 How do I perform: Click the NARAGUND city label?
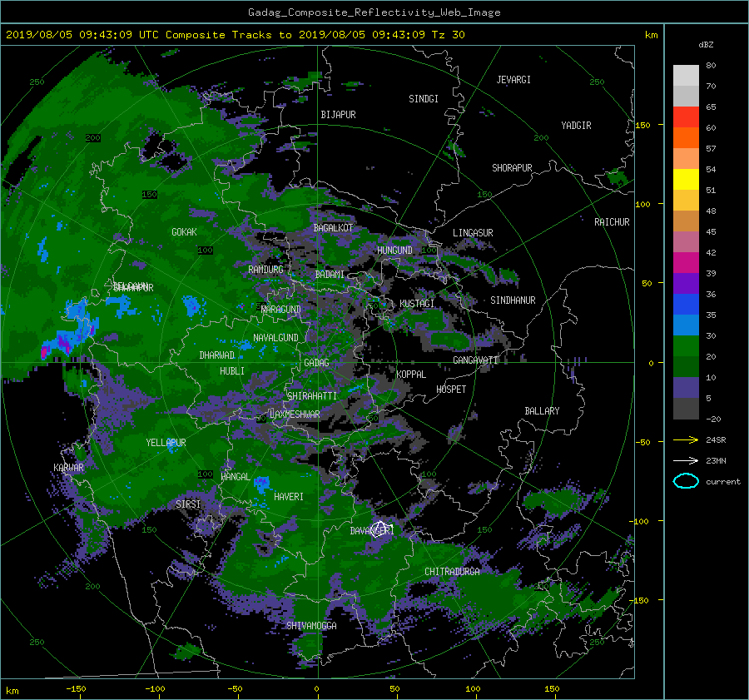281,310
